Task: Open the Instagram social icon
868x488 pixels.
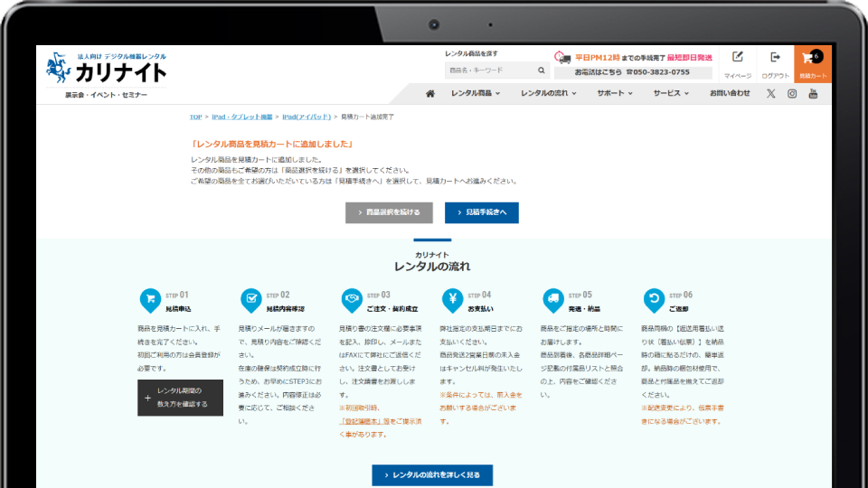Action: 792,93
